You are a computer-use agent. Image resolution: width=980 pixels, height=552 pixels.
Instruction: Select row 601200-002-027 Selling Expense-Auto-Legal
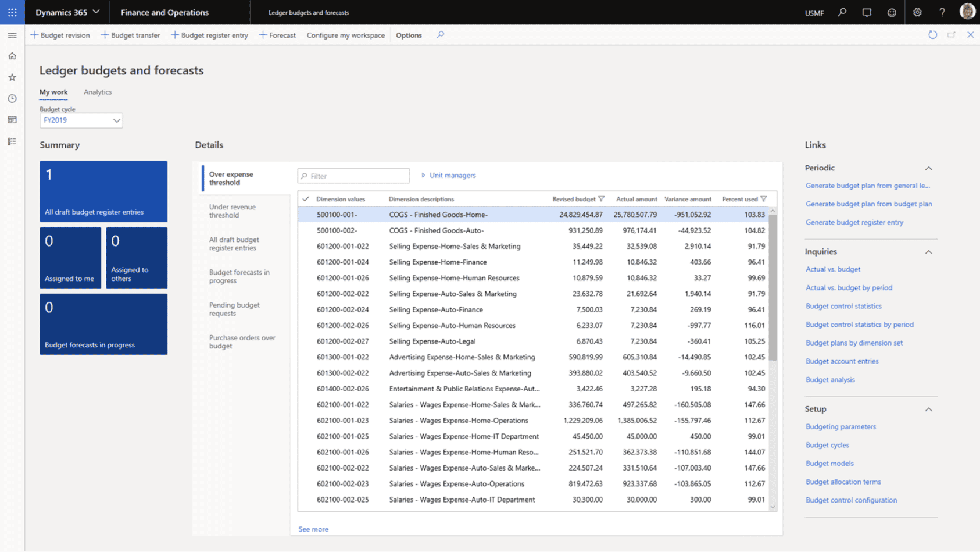tap(534, 341)
